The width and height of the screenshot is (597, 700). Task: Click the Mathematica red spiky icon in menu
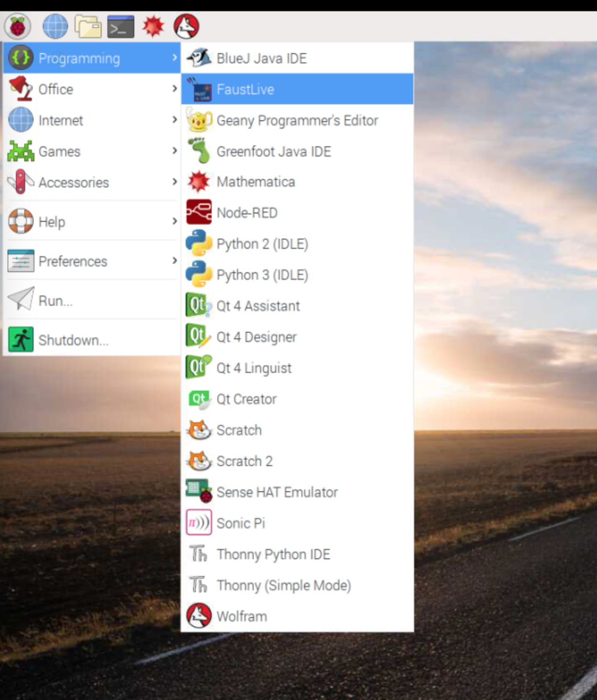point(199,182)
